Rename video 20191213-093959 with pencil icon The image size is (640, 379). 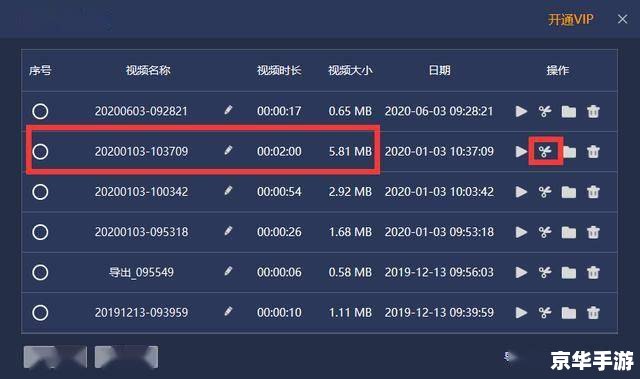228,312
